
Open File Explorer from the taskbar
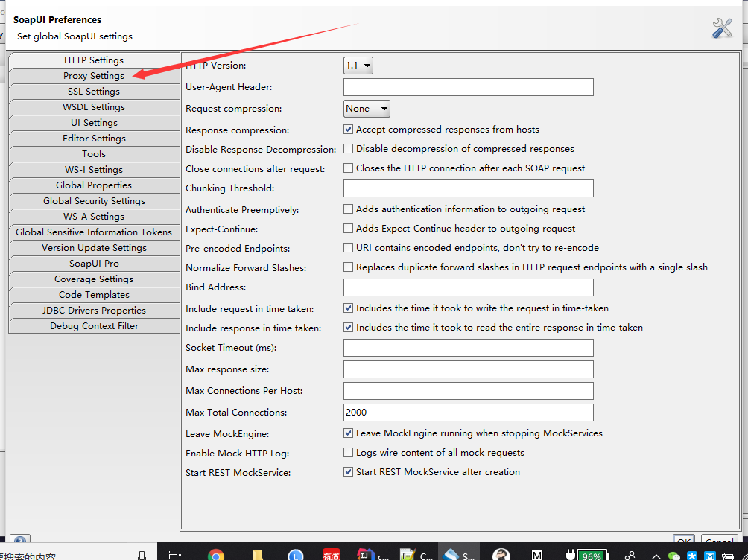click(x=258, y=555)
